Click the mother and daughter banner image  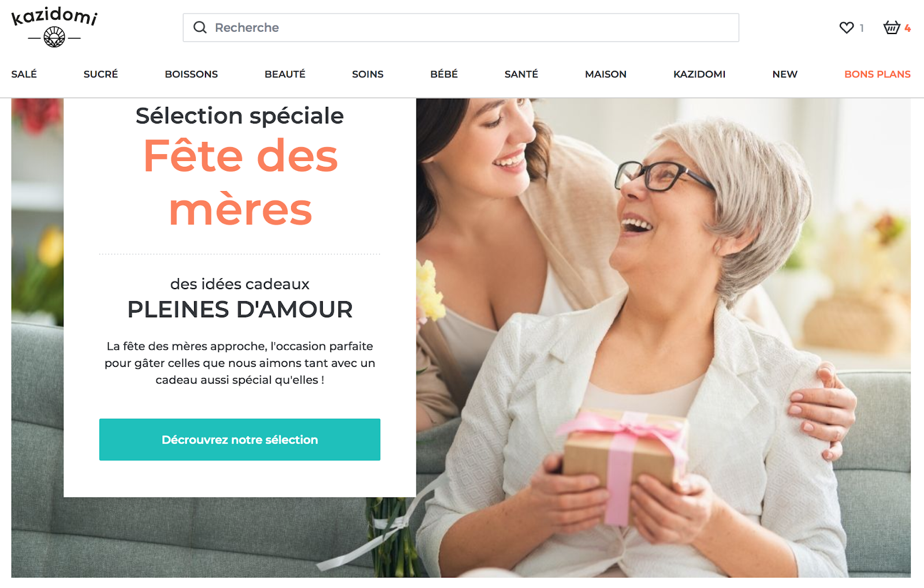tap(663, 338)
